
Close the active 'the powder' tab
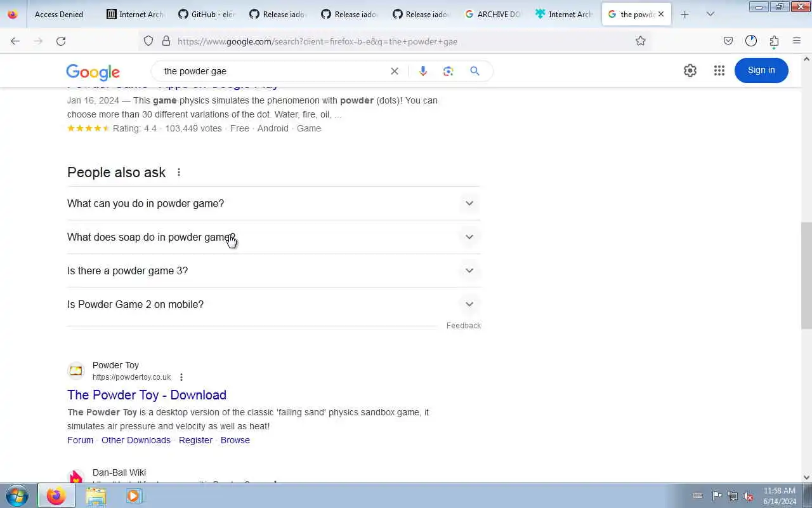(x=661, y=14)
